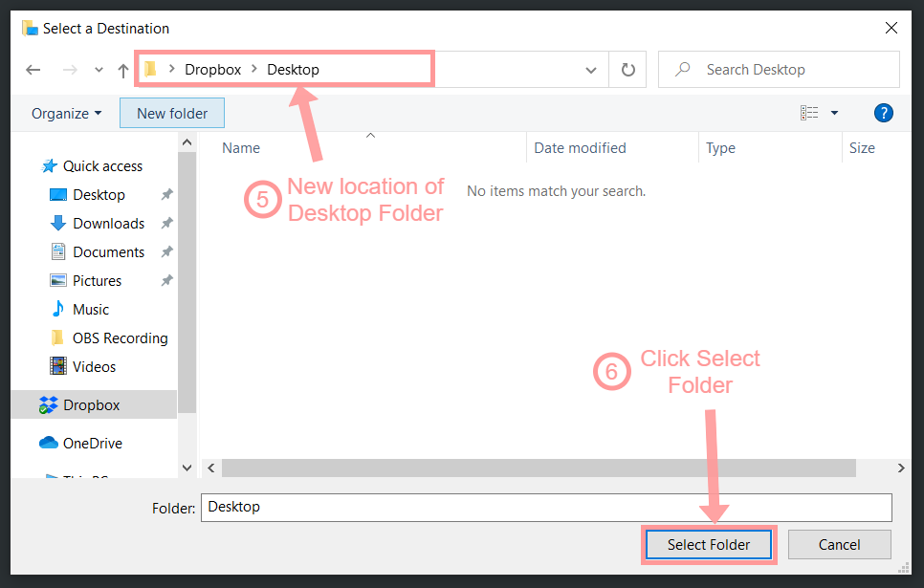Sort by the Size column

pyautogui.click(x=862, y=148)
